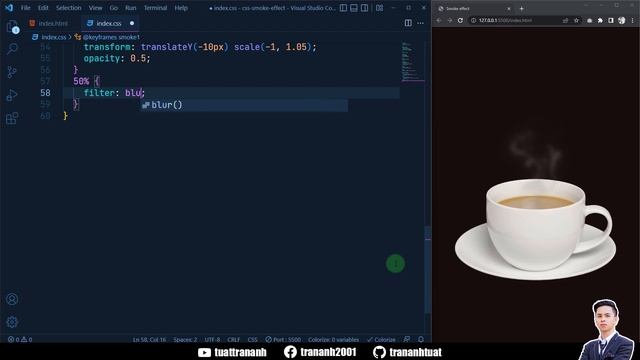Close Smoke effect tab in Chrome
Screen dimensions: 640x360
(509, 9)
